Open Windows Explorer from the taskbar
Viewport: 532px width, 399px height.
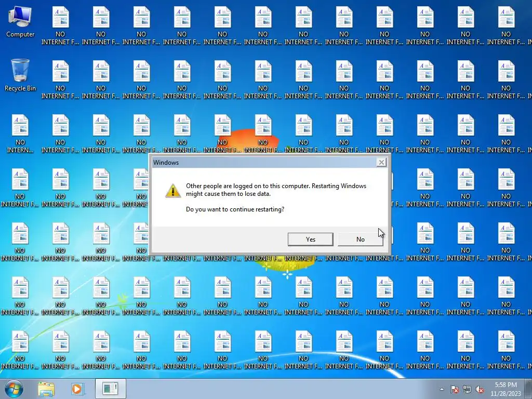tap(46, 389)
